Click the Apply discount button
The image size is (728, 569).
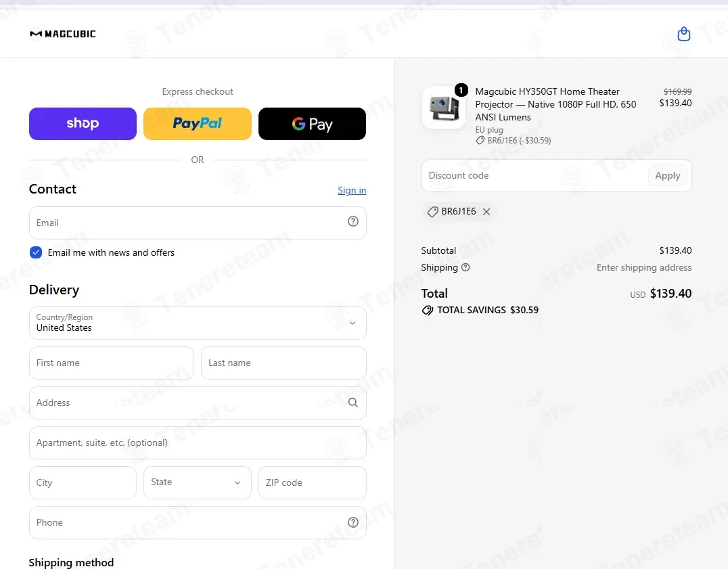(x=667, y=175)
